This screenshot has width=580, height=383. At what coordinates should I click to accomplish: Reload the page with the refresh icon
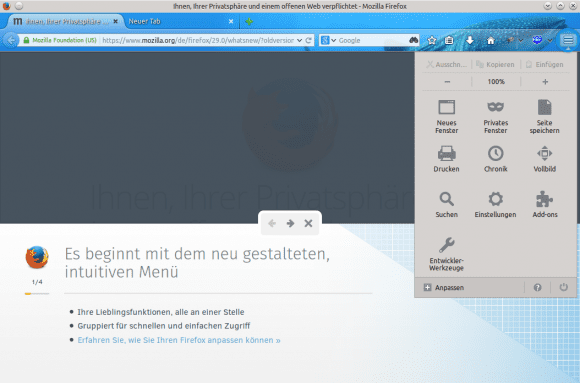click(x=308, y=40)
